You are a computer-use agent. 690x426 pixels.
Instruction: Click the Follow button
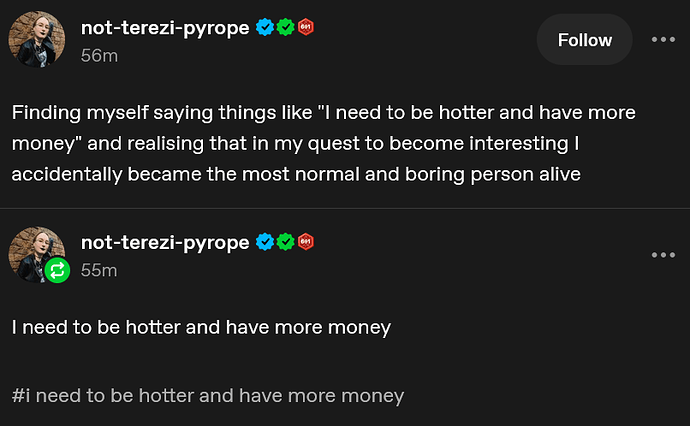click(584, 40)
